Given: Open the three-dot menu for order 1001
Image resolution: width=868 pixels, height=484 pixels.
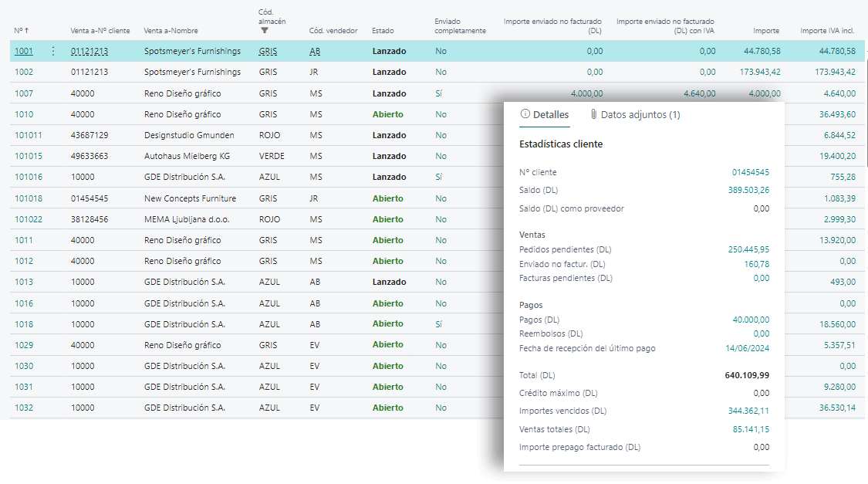Looking at the screenshot, I should (52, 51).
